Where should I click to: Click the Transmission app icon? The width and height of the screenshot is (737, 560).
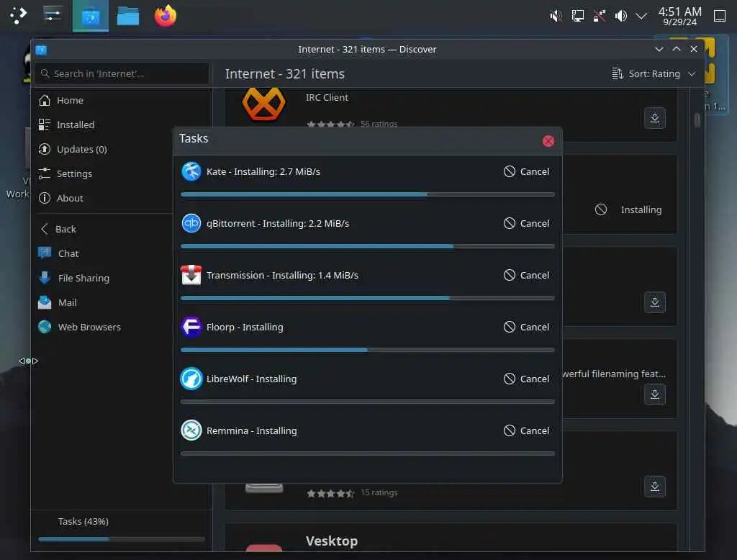point(191,275)
